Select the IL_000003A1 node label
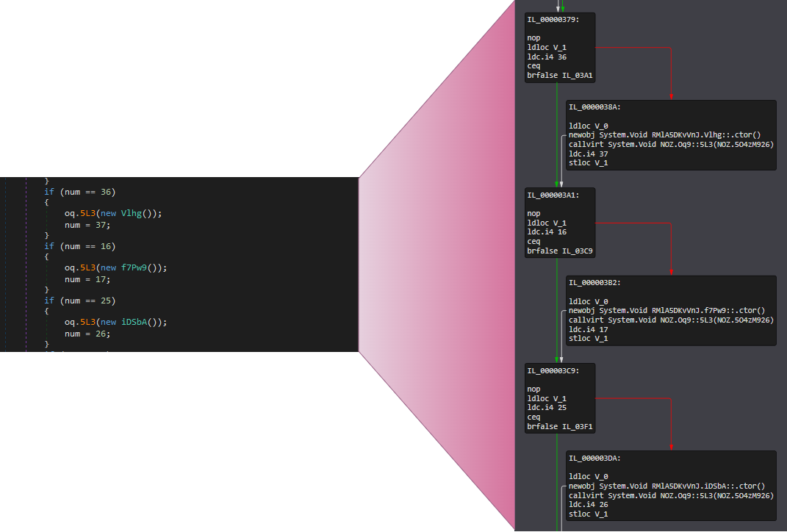Viewport: 787px width, 532px height. pos(553,195)
